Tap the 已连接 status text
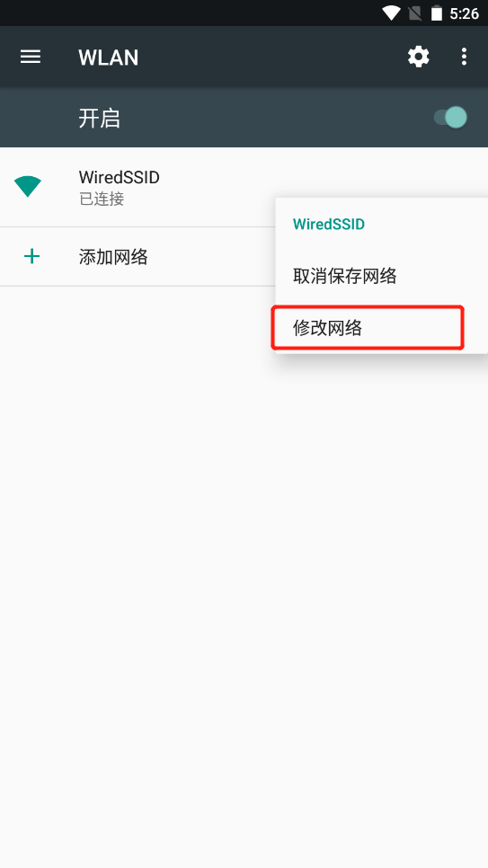Viewport: 488px width, 868px height. 102,199
